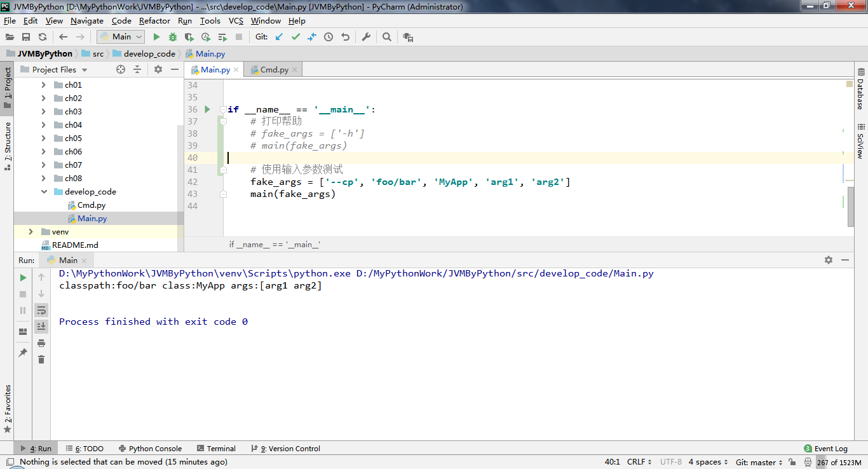Run Main with coverage from toolbar
Image resolution: width=868 pixels, height=469 pixels.
click(189, 37)
